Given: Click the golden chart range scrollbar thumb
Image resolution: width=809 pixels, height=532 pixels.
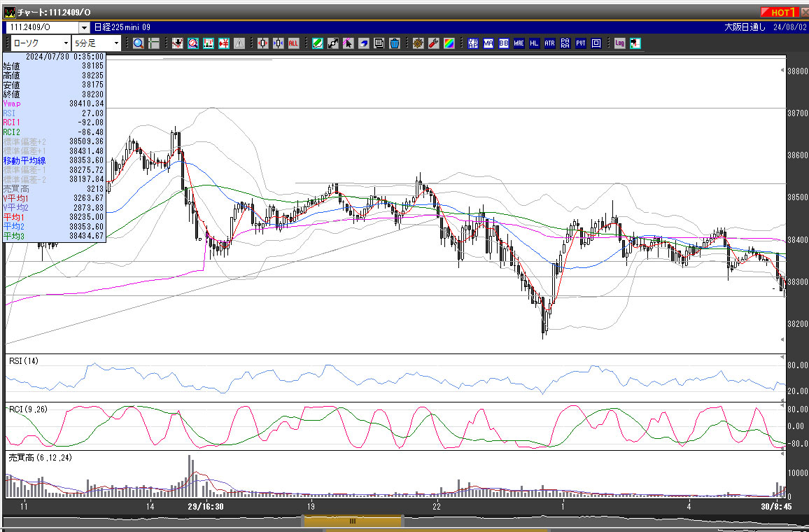Looking at the screenshot, I should pos(353,521).
